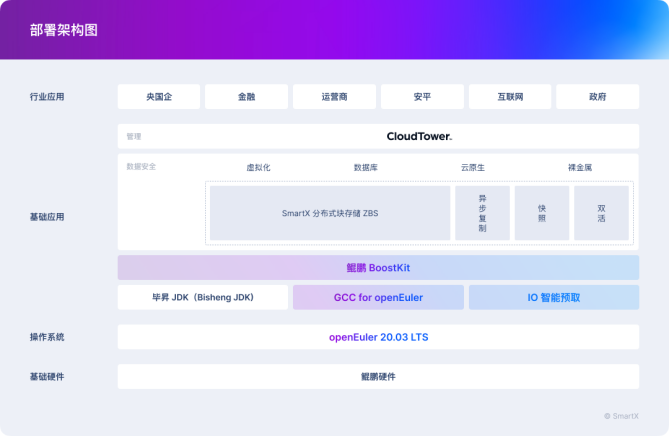Click the 政府 industry box
This screenshot has height=437, width=670.
tap(597, 97)
